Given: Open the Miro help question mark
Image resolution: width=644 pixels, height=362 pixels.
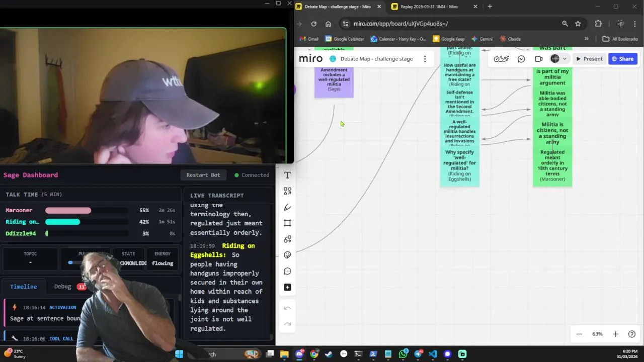Looking at the screenshot, I should [x=632, y=334].
